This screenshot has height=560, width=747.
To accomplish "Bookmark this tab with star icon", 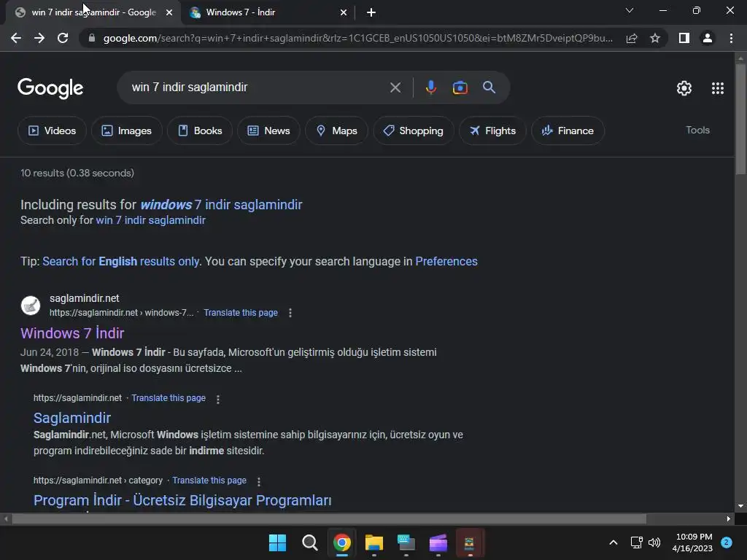I will pyautogui.click(x=655, y=38).
